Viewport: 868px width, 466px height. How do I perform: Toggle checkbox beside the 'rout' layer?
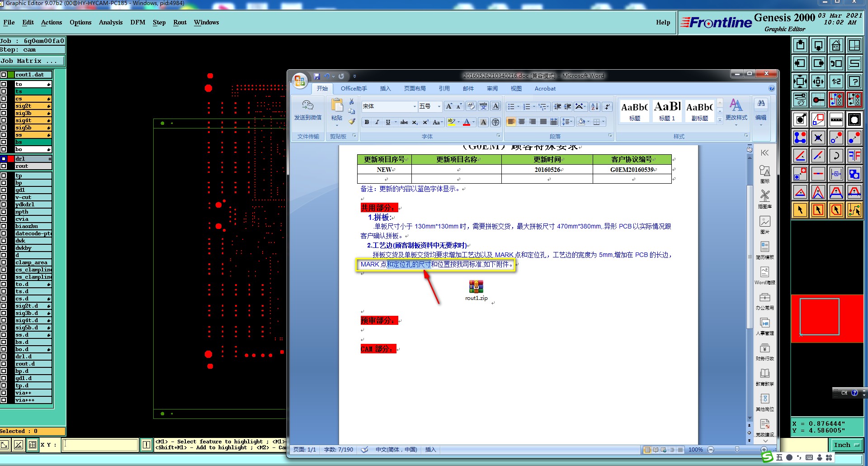point(4,166)
